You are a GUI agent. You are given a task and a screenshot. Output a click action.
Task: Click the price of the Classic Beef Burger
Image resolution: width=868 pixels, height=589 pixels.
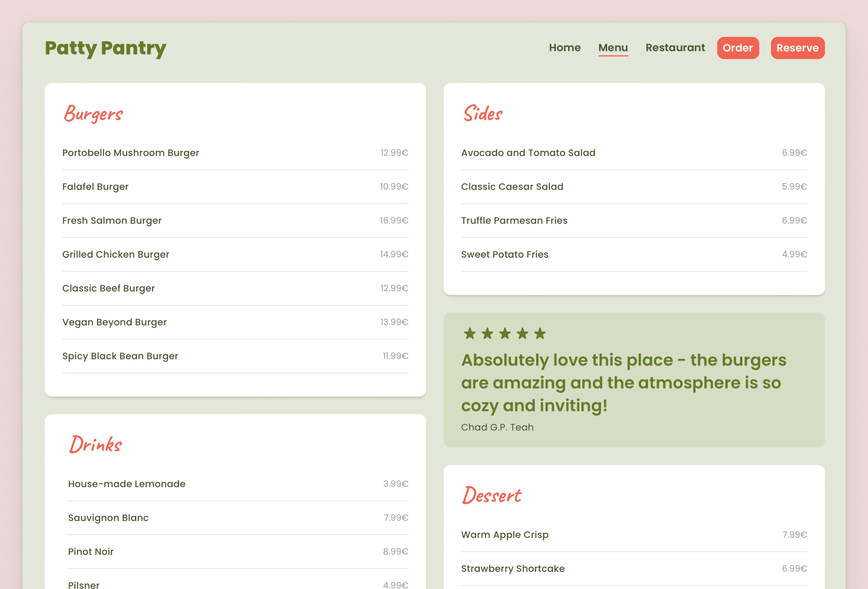click(x=394, y=288)
